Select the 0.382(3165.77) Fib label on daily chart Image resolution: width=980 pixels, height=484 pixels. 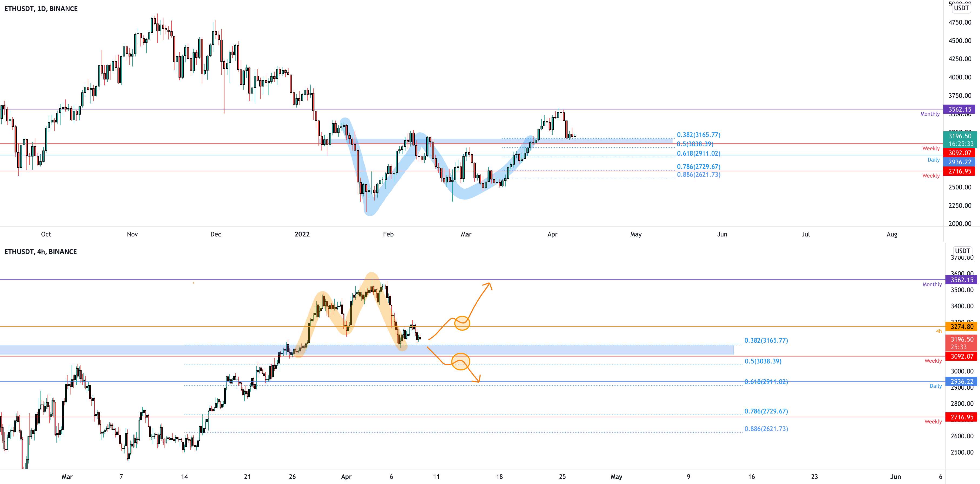[699, 135]
